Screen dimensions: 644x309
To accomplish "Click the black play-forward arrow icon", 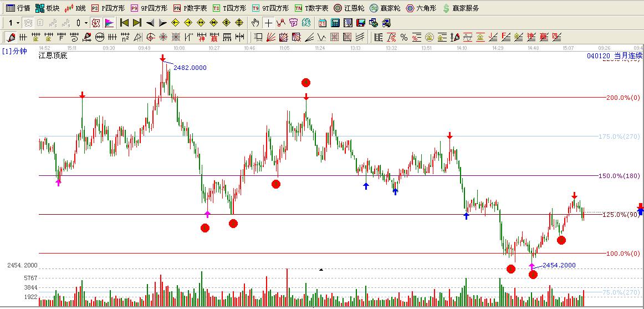I will coord(162,23).
